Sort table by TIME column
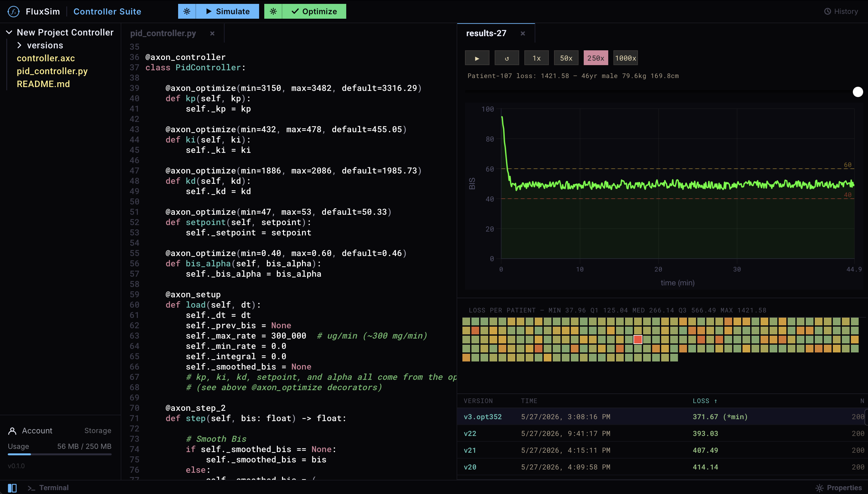 click(x=529, y=401)
